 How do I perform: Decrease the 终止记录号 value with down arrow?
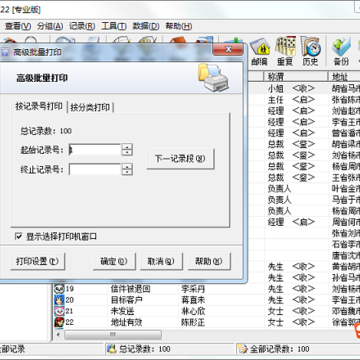click(x=127, y=172)
